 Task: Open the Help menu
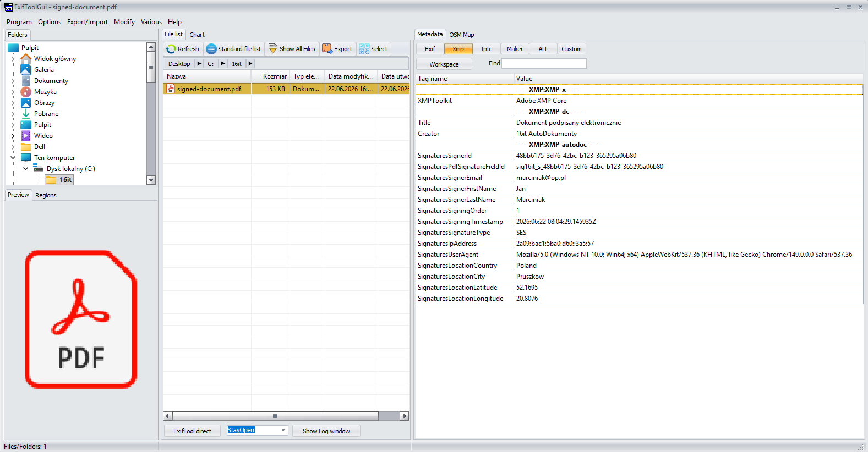tap(174, 22)
